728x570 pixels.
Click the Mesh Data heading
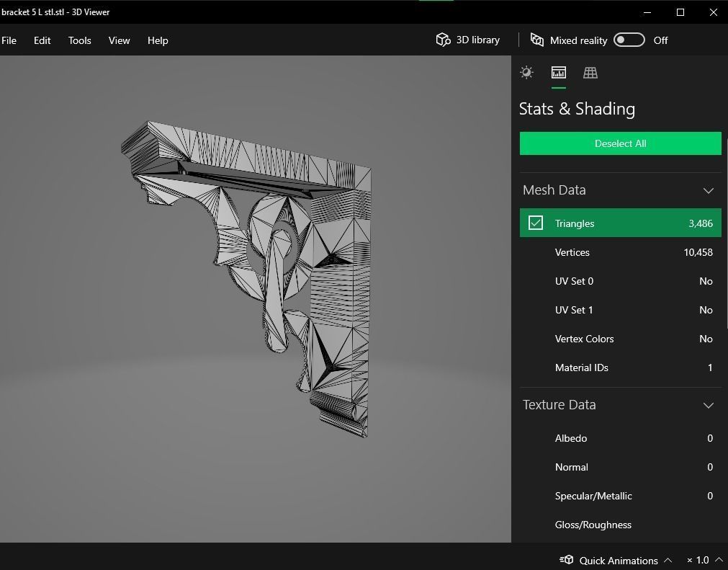(x=554, y=190)
